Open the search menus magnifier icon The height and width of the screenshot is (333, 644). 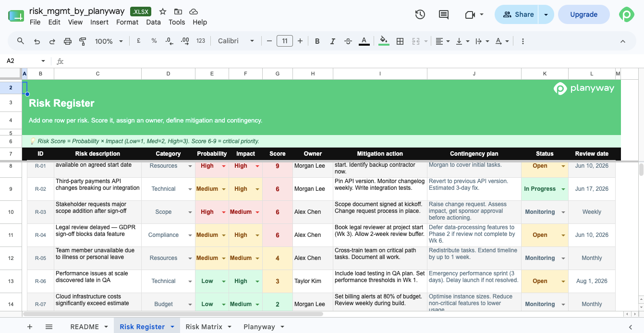click(x=21, y=41)
